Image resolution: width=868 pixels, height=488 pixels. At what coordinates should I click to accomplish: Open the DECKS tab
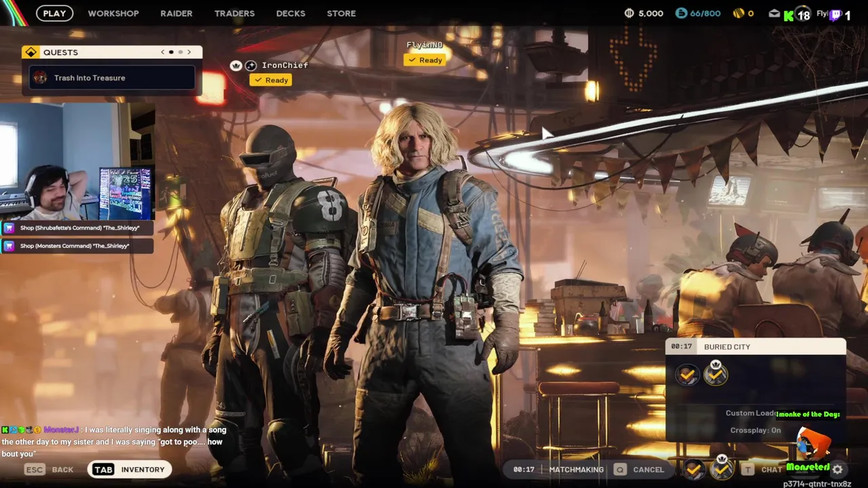pyautogui.click(x=291, y=14)
